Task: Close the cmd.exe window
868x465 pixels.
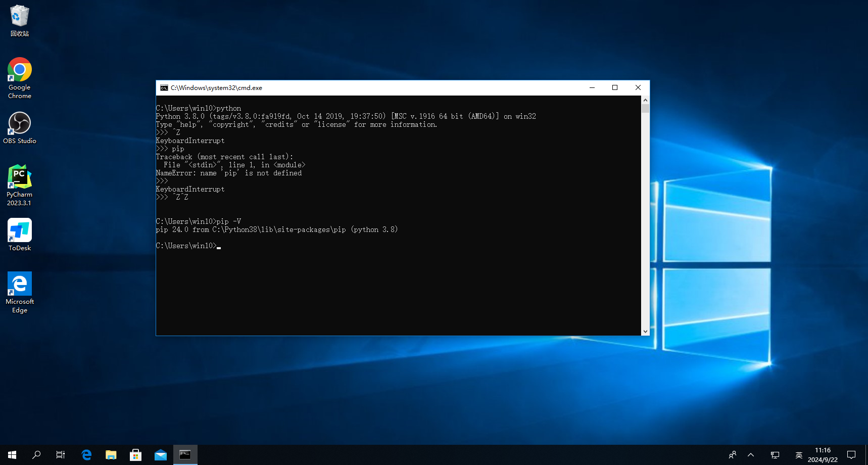Action: [638, 88]
